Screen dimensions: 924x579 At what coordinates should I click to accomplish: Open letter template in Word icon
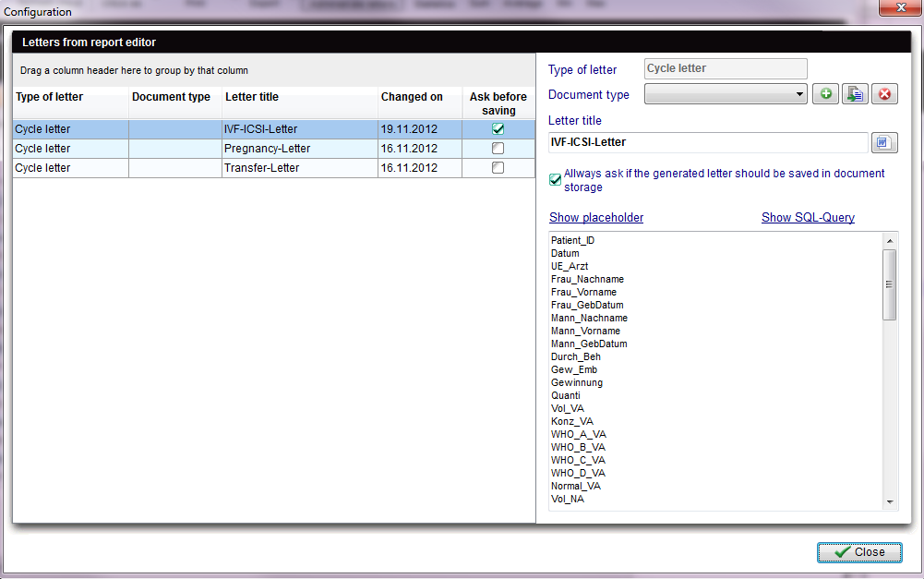884,143
